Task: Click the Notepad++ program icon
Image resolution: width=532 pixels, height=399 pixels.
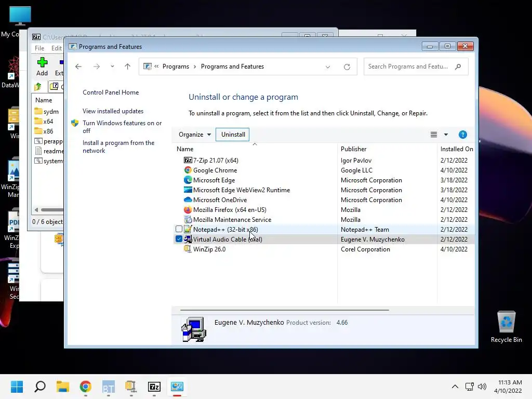Action: coord(188,229)
